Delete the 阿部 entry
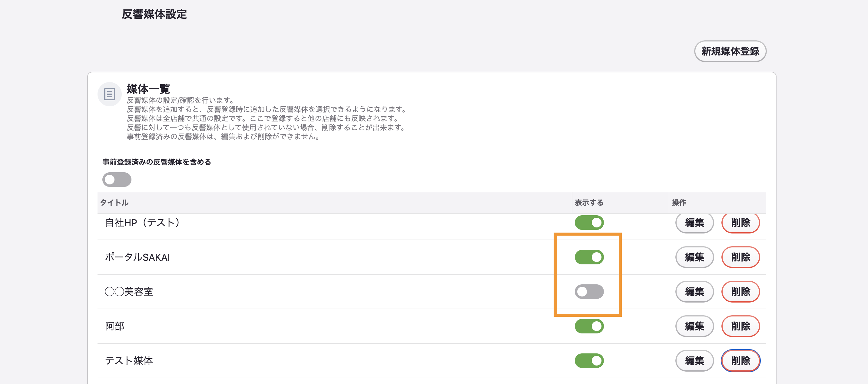 click(x=740, y=326)
